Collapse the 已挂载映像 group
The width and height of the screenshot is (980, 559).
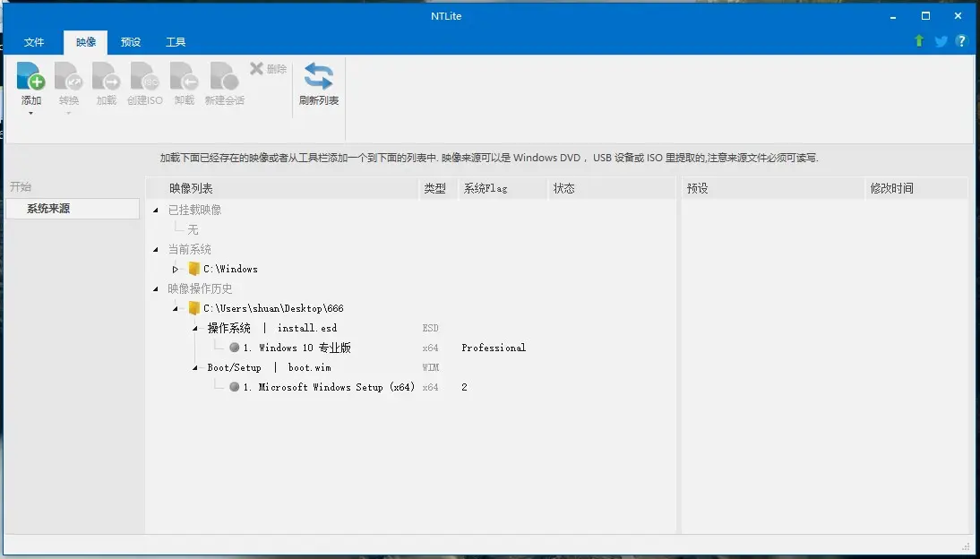[x=156, y=211]
